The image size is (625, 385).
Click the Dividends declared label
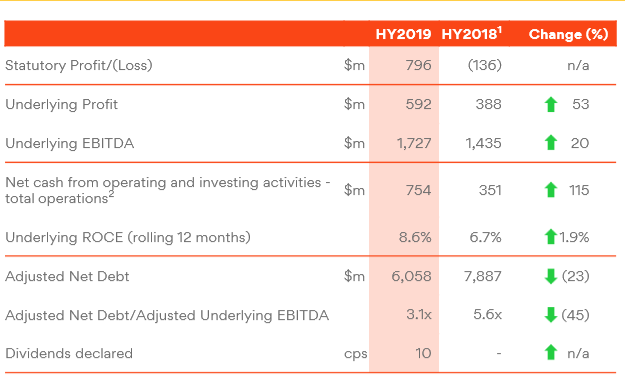click(x=69, y=353)
